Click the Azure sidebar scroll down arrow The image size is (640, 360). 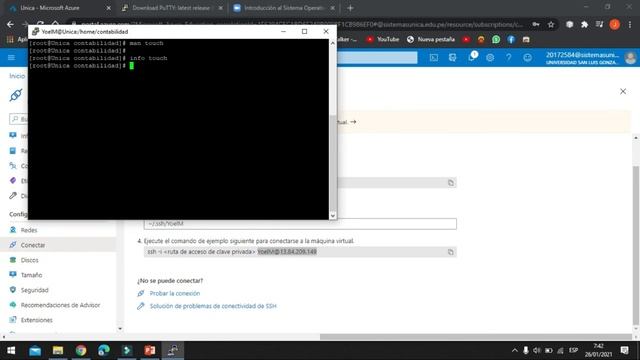(x=120, y=329)
